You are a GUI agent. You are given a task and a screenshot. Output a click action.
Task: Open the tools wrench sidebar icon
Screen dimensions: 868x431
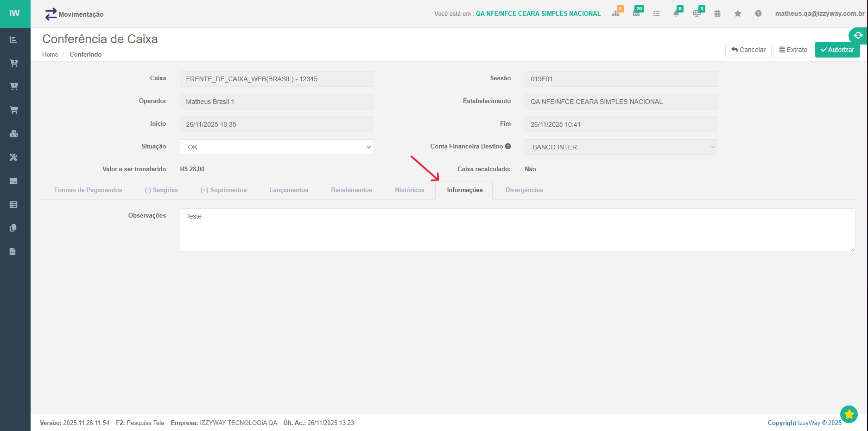click(x=13, y=157)
